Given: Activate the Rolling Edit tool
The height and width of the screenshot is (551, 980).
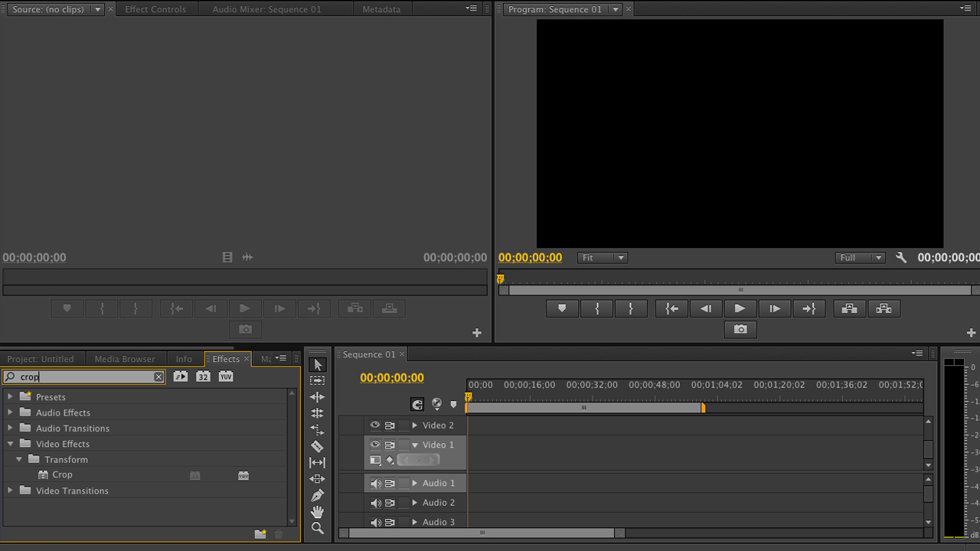Looking at the screenshot, I should (318, 413).
